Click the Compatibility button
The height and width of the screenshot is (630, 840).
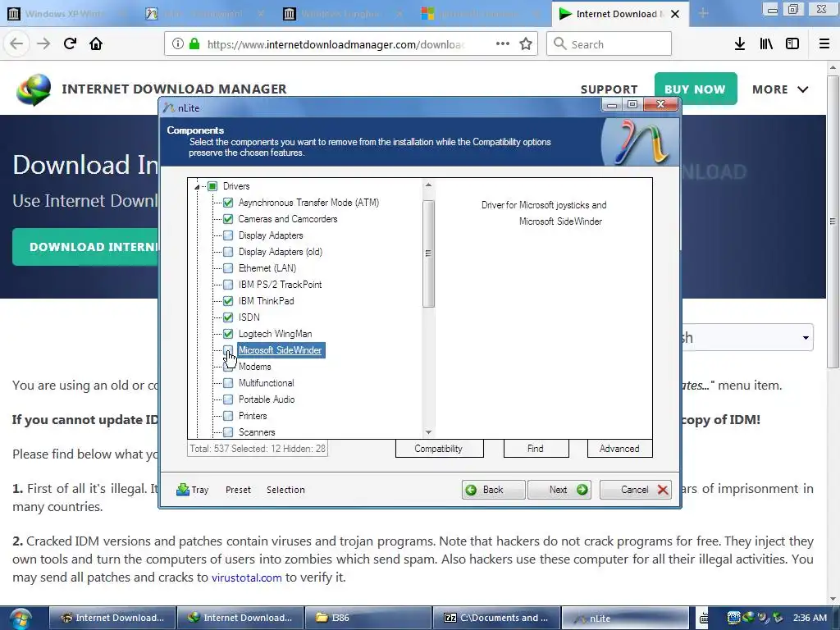(439, 449)
